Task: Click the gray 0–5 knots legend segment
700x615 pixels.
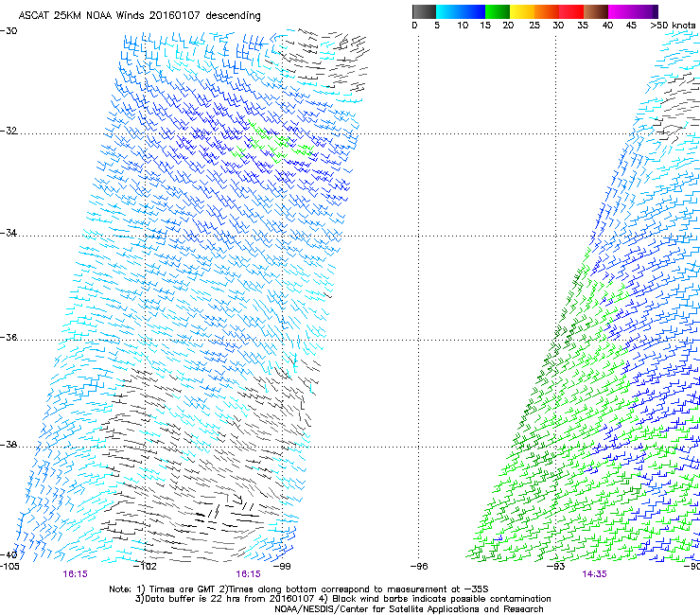Action: pyautogui.click(x=424, y=11)
